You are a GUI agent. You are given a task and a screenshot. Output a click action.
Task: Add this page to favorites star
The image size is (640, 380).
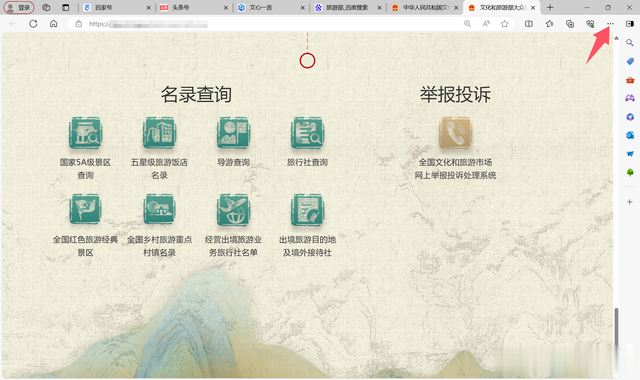coord(504,24)
